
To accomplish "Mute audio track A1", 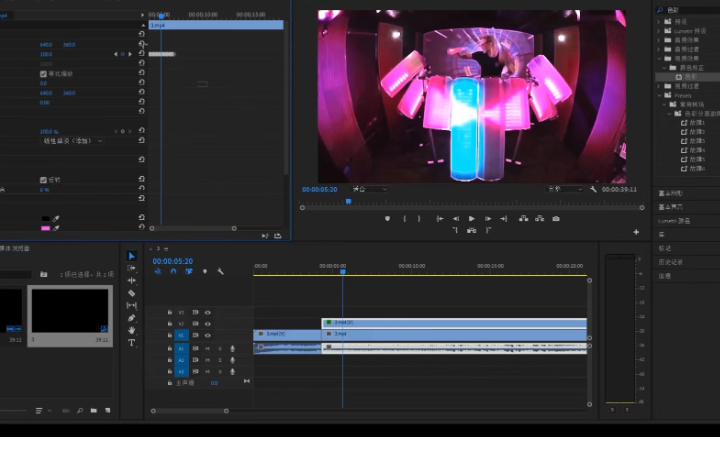I will pyautogui.click(x=208, y=349).
